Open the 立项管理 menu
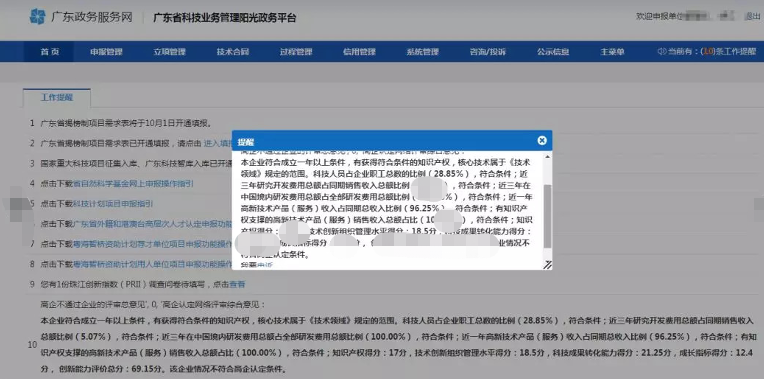The image size is (764, 379). pos(170,52)
